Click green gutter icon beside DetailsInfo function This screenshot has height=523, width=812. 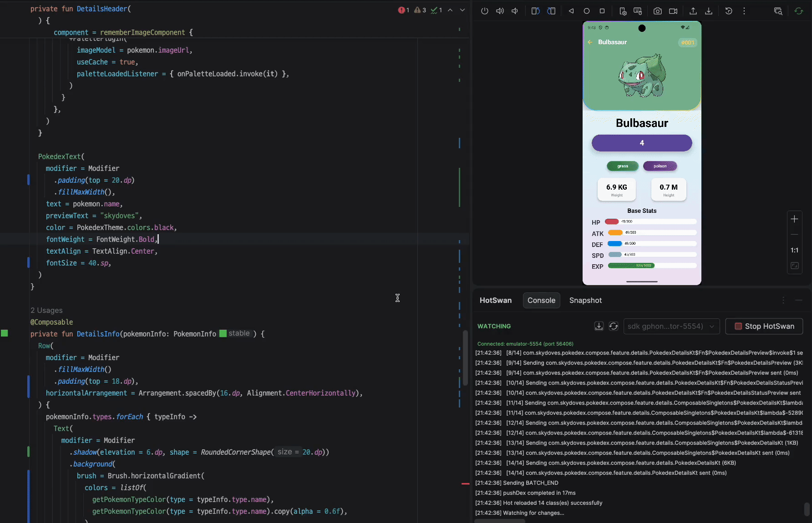tap(5, 333)
